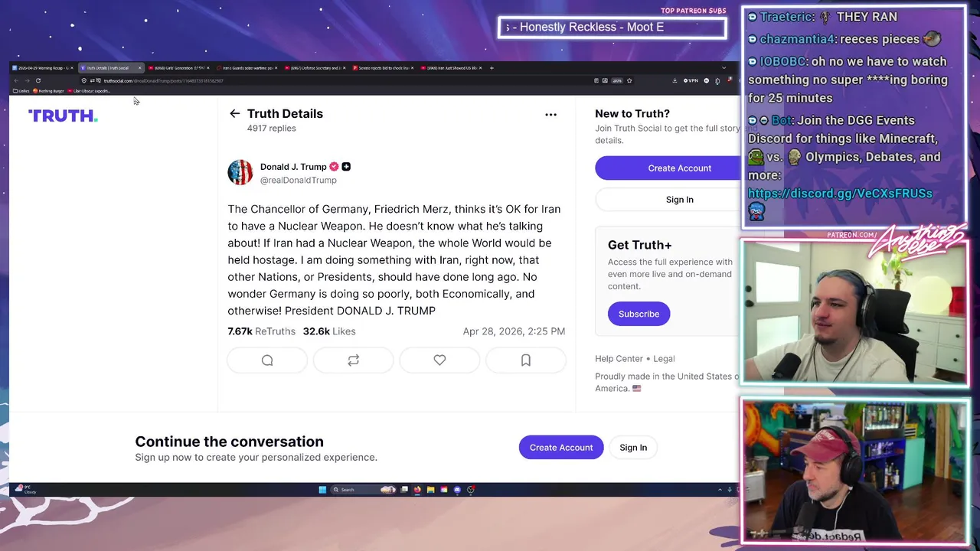
Task: Open File Explorer from the taskbar
Action: 430,490
